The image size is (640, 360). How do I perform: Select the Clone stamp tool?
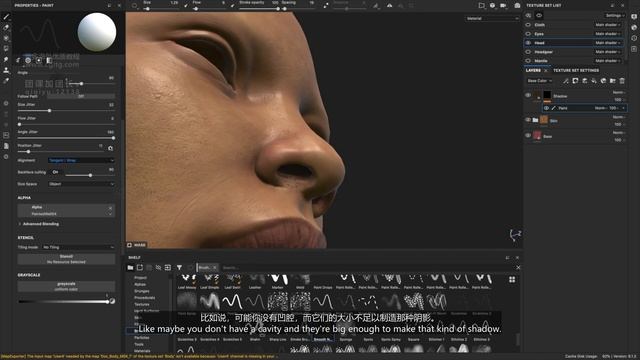[x=6, y=70]
